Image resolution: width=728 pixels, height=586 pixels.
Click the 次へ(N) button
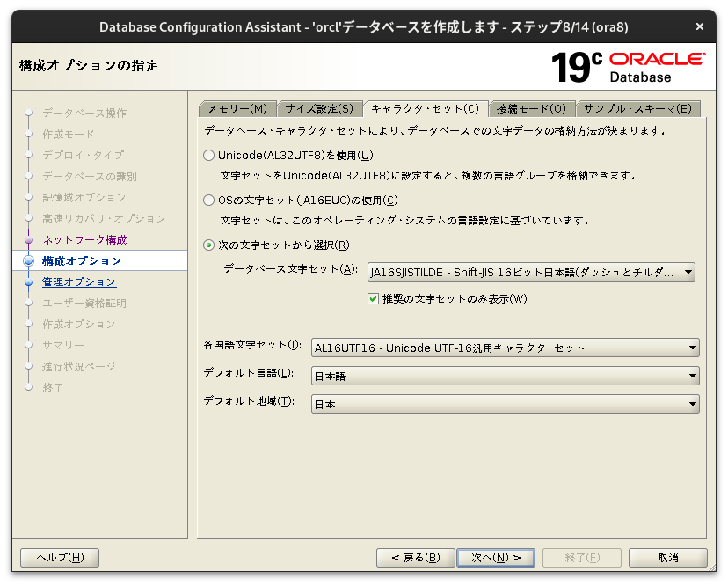pyautogui.click(x=495, y=557)
